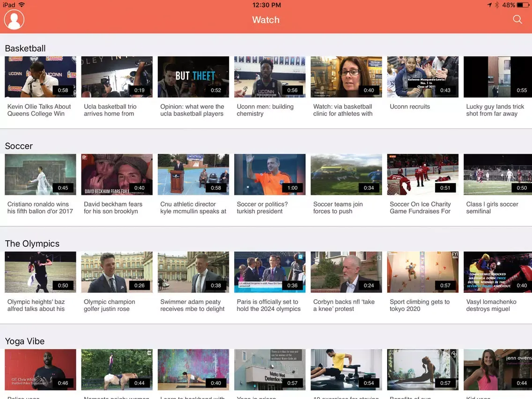Screen dimensions: 532x399
Task: Select the Soccer category heading
Action: (x=19, y=146)
